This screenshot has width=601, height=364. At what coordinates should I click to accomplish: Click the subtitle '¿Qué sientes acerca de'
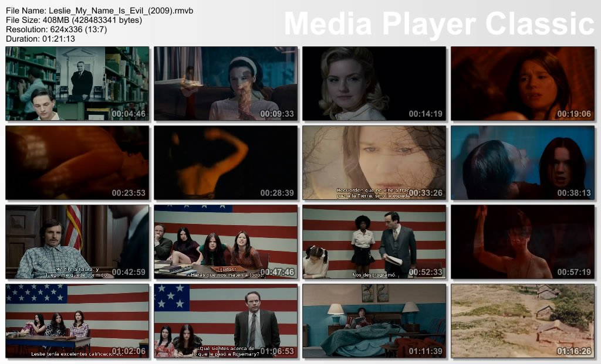[x=226, y=348]
